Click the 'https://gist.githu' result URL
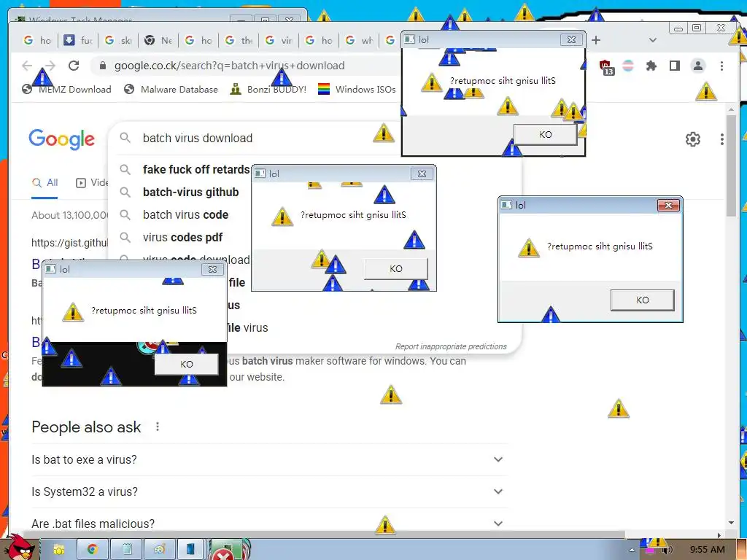747x560 pixels. (x=70, y=242)
